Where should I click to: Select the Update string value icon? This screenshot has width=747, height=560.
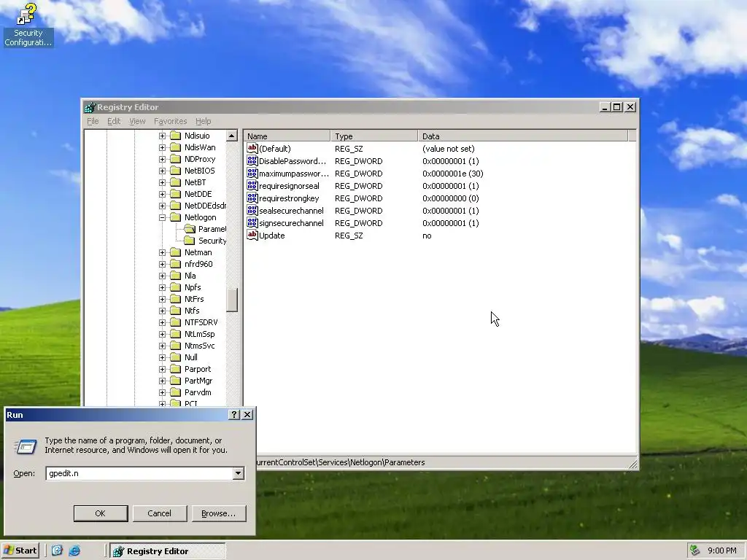[252, 236]
